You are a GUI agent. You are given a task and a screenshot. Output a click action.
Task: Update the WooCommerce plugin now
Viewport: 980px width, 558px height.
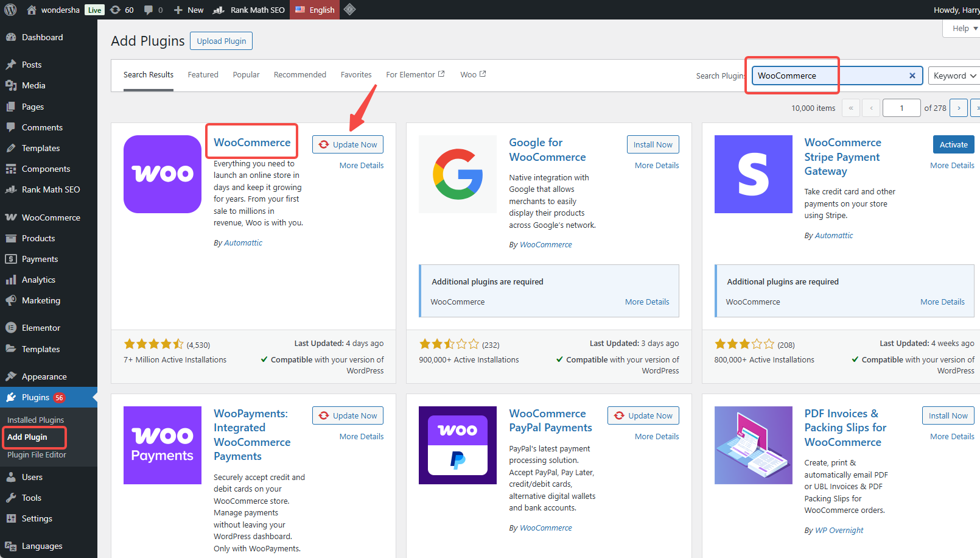[348, 144]
